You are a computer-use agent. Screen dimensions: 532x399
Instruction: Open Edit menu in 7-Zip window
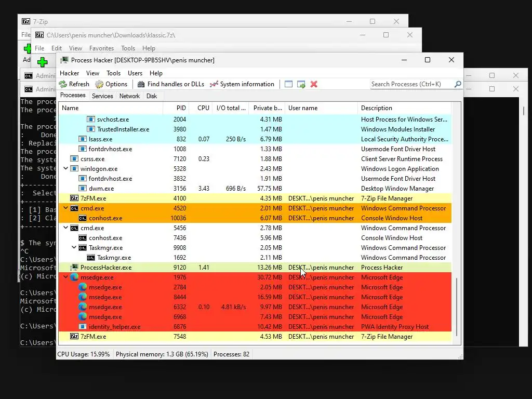coord(56,48)
